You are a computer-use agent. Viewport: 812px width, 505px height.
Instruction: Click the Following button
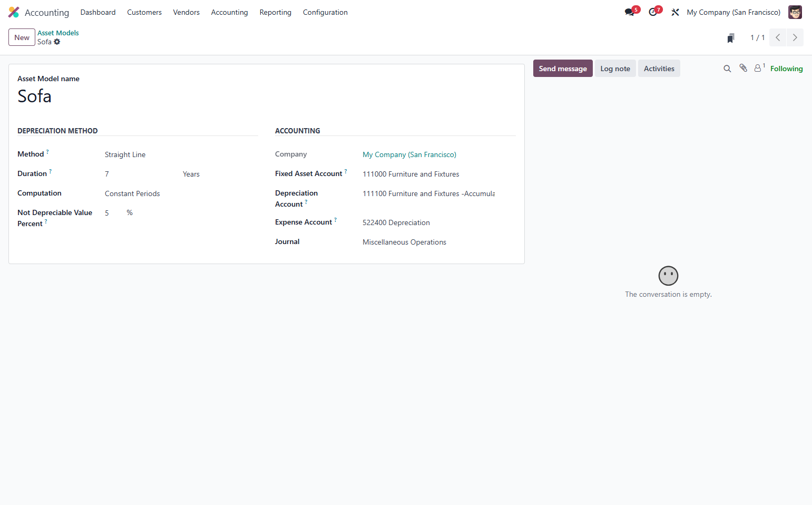[x=787, y=69]
